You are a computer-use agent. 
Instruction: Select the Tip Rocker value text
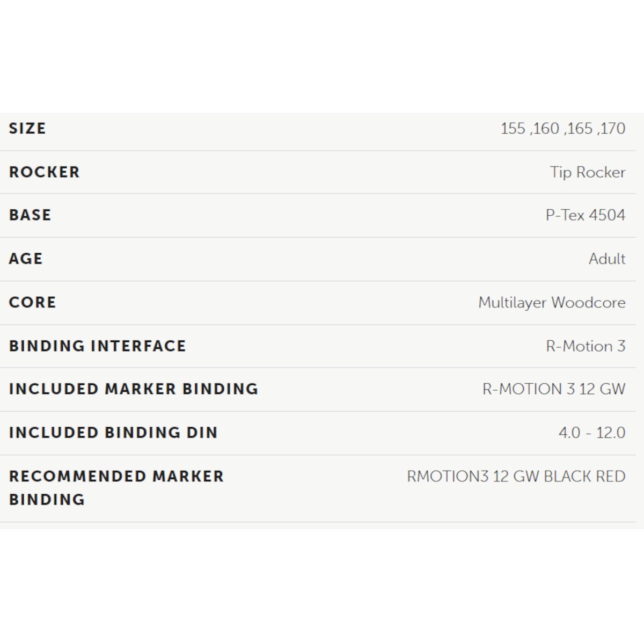587,172
